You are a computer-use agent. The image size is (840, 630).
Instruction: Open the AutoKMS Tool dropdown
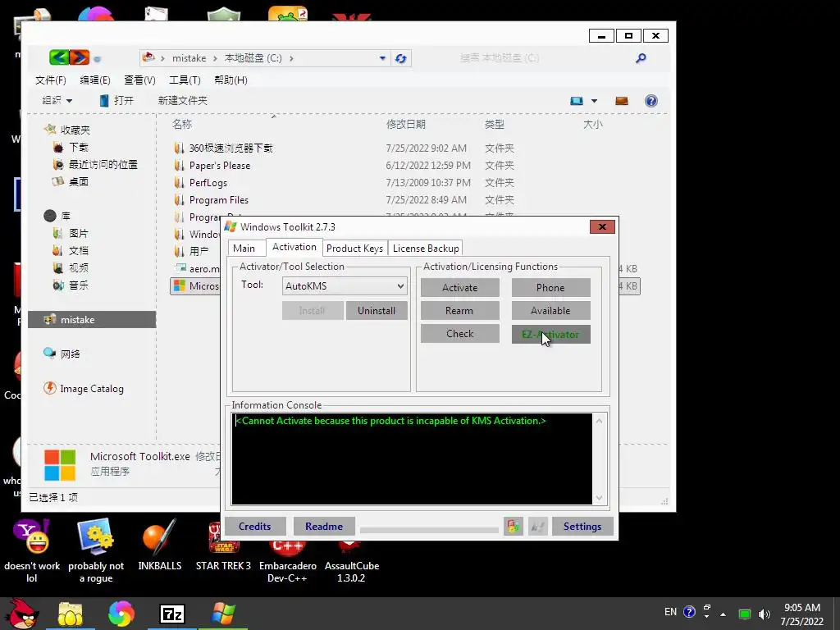pos(400,286)
